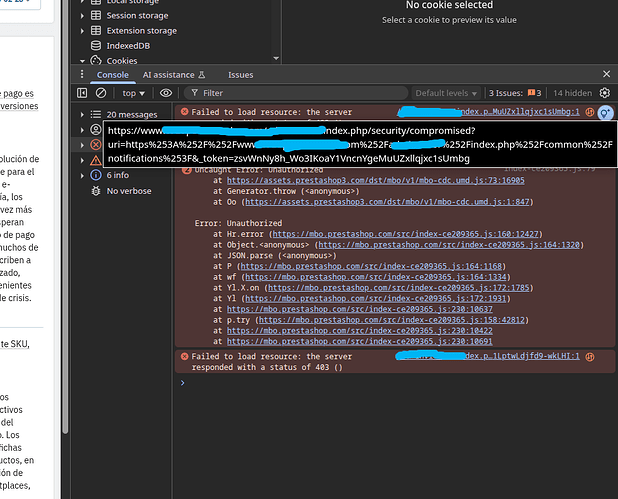Click the console Filter input field
The height and width of the screenshot is (499, 618).
[x=296, y=93]
